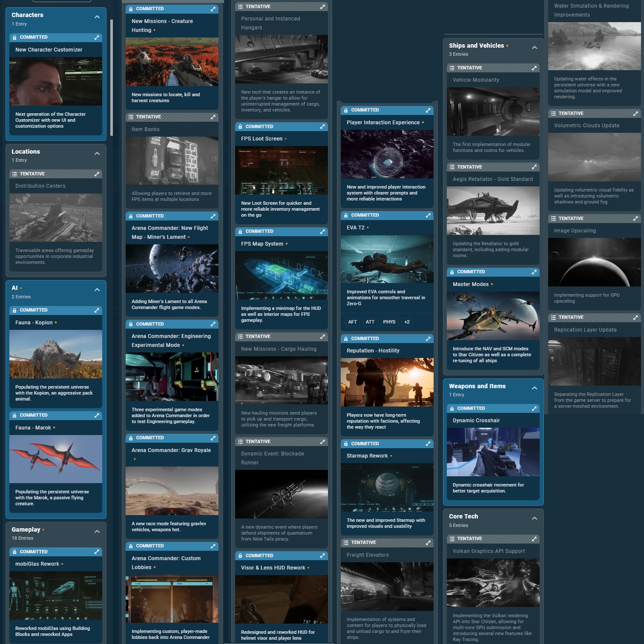Open the Starmap Rework planet thumbnail
The image size is (644, 644).
(387, 487)
